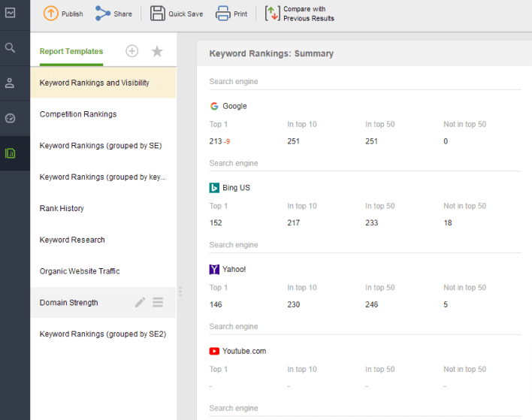Open the keyword research magnifier sidebar icon
The height and width of the screenshot is (420, 532).
(x=11, y=48)
